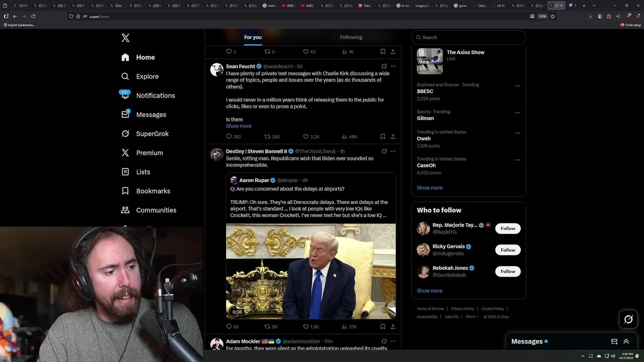Open more options for Oweh trend
644x362 pixels.
517,133
